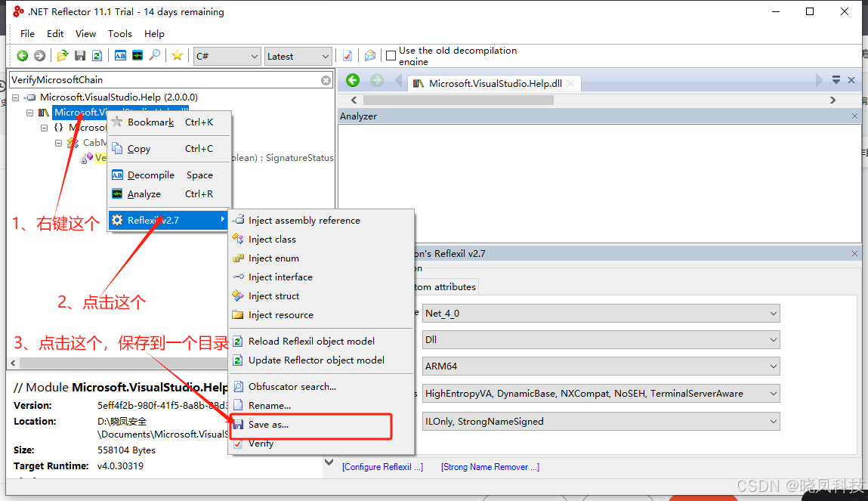Toggle Use the old decompilation engine checkbox
Viewport: 868px width, 501px height.
coord(391,55)
